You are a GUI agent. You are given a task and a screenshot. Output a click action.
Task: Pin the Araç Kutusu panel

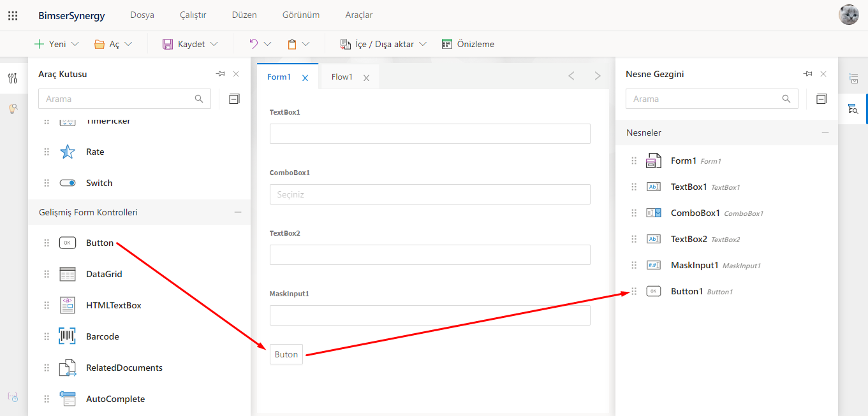click(221, 74)
